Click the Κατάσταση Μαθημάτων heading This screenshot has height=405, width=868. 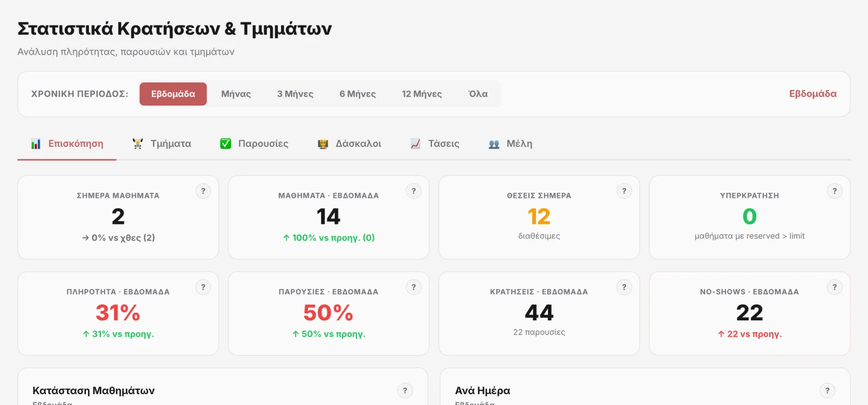coord(93,390)
